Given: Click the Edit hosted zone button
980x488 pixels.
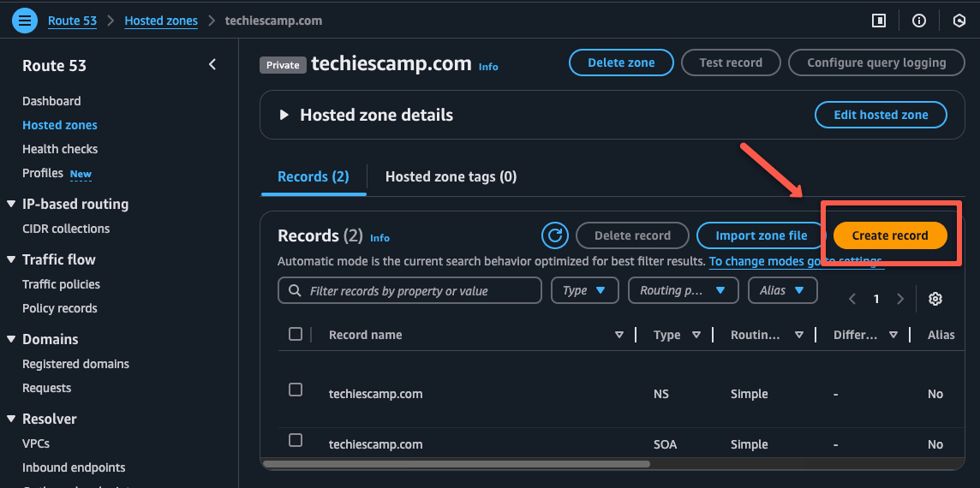Looking at the screenshot, I should coord(881,115).
